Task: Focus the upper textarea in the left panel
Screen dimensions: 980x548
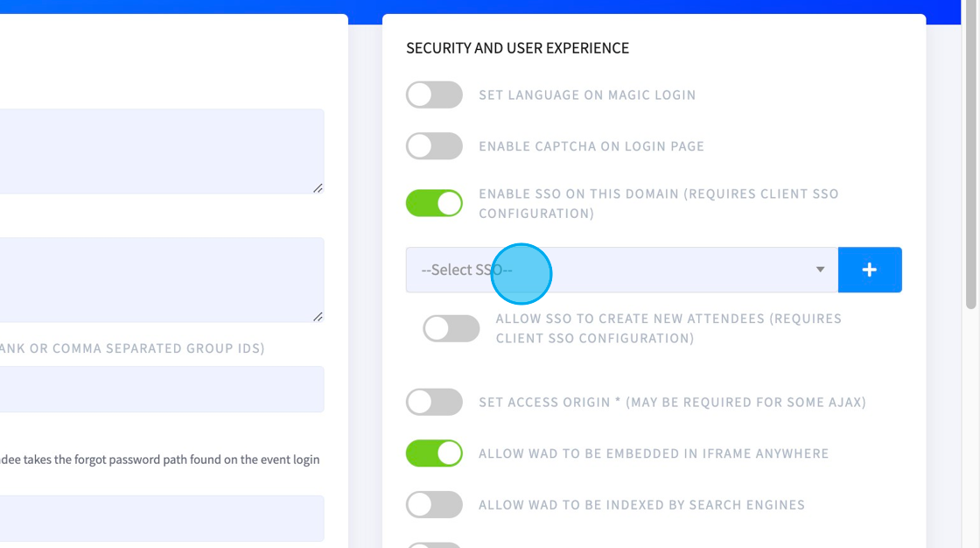Action: click(x=162, y=151)
